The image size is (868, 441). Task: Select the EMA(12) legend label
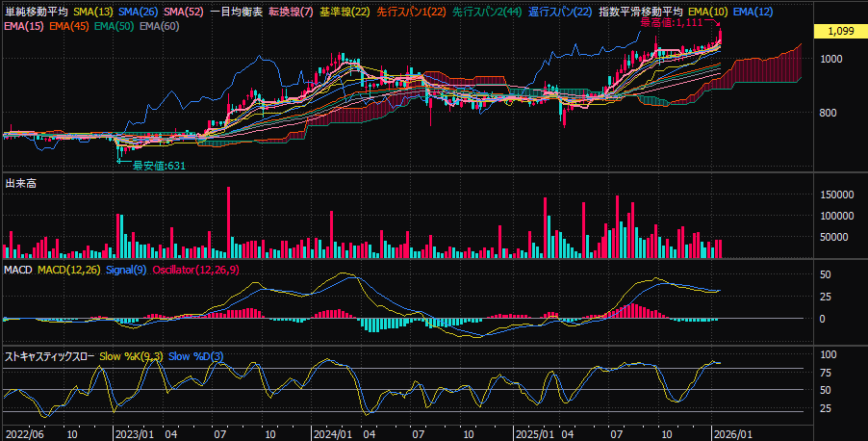[753, 12]
